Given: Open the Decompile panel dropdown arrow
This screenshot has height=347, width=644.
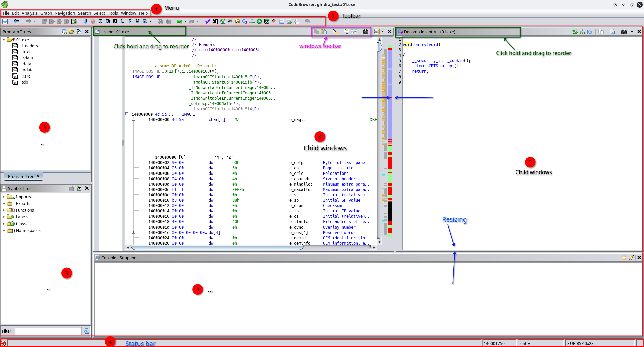Looking at the screenshot, I should [632, 32].
